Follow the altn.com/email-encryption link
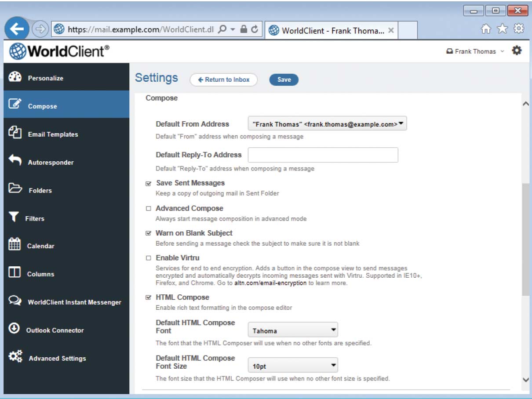Viewport: 532px width, 399px height. 270,283
